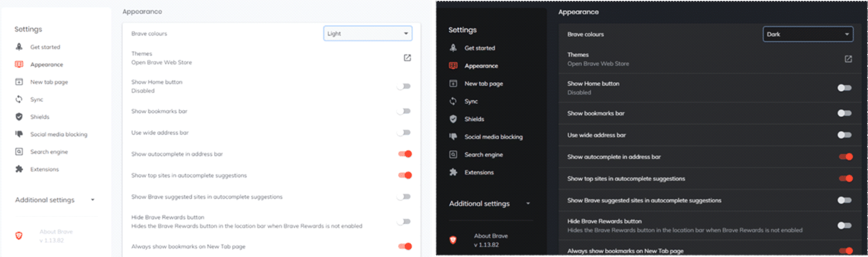Image resolution: width=868 pixels, height=257 pixels.
Task: Toggle Show top sites in autocomplete, light panel
Action: (x=405, y=175)
